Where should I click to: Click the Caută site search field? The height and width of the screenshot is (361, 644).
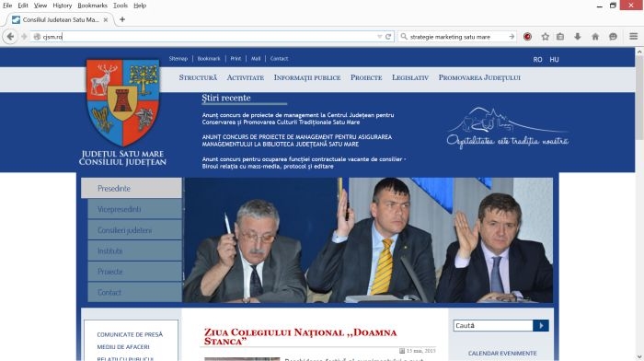[x=493, y=325]
